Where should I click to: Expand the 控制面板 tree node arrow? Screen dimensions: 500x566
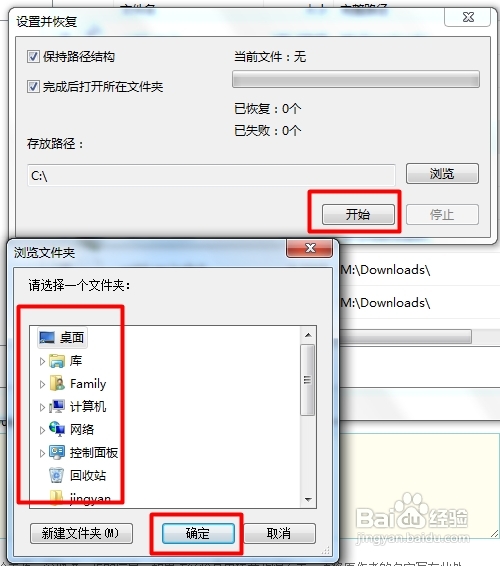pyautogui.click(x=42, y=453)
